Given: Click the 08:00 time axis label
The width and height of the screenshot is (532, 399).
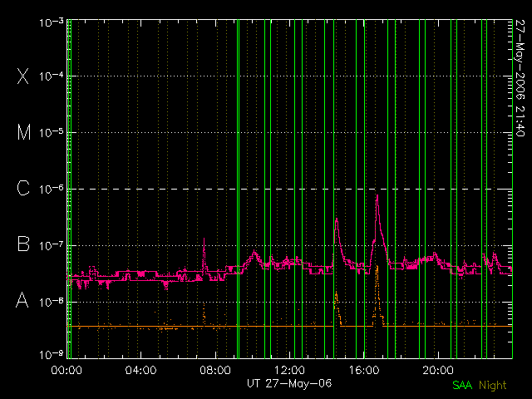Looking at the screenshot, I should click(x=215, y=370).
